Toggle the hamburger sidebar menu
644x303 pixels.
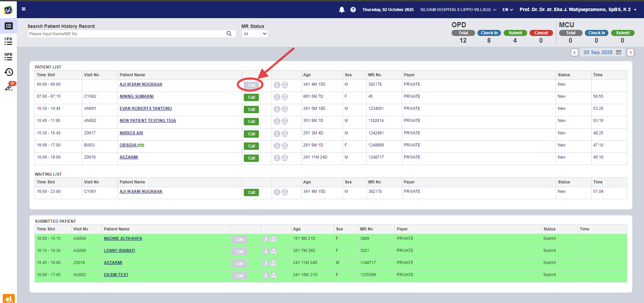24,9
